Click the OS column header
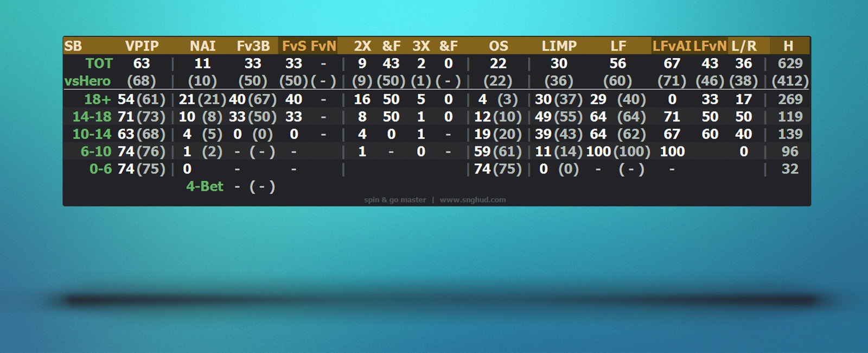 click(x=498, y=46)
